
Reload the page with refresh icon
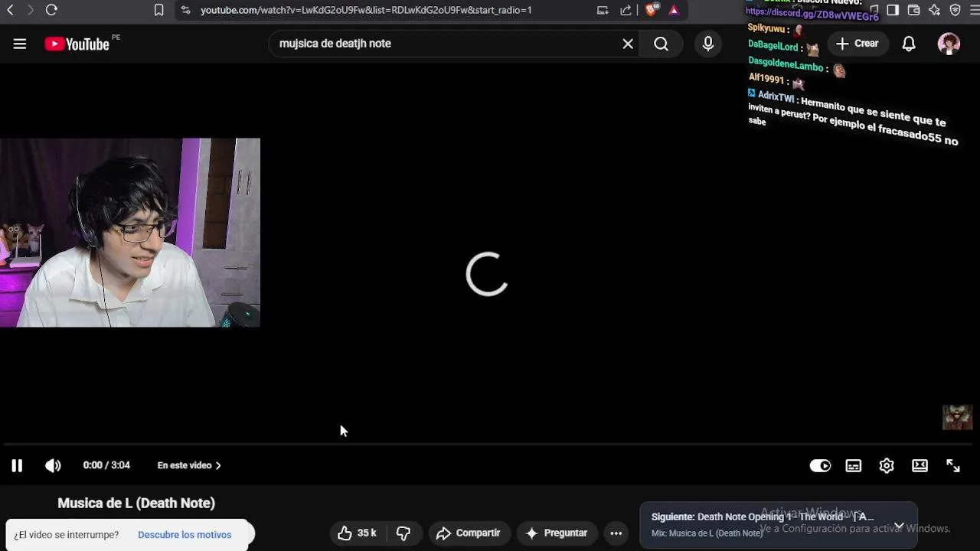point(51,10)
